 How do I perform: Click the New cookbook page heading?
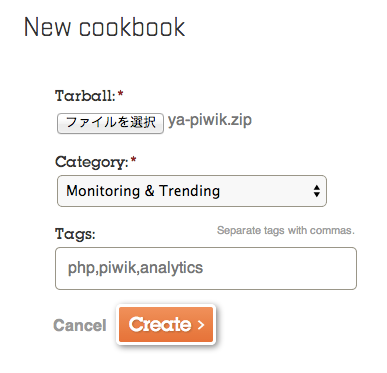coord(105,27)
